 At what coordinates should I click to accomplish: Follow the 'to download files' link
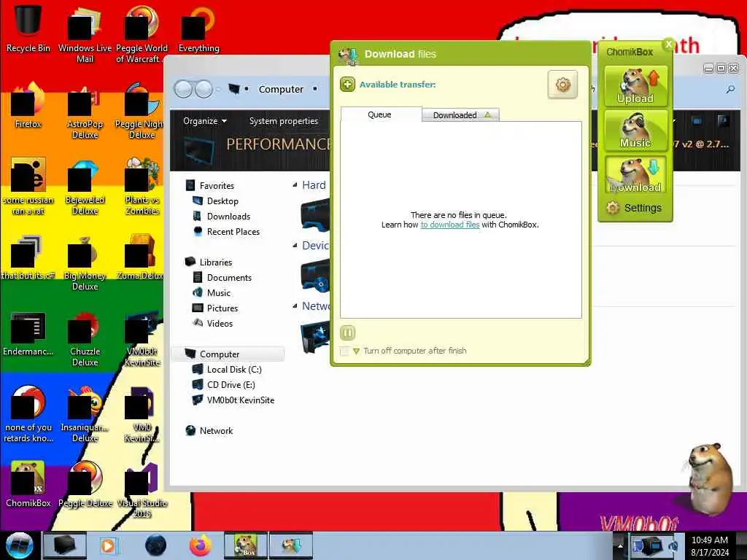click(449, 225)
